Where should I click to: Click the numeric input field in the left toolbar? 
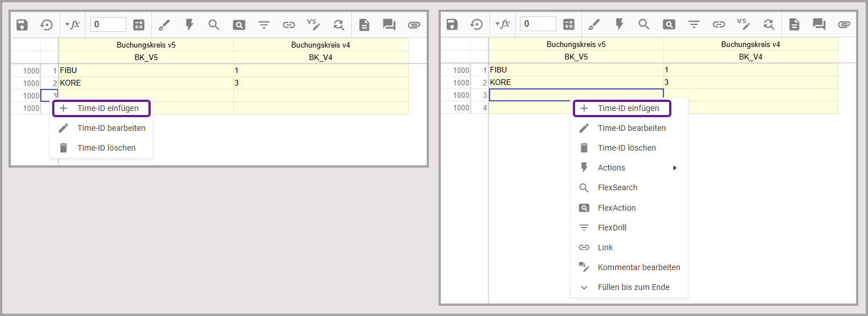point(108,24)
